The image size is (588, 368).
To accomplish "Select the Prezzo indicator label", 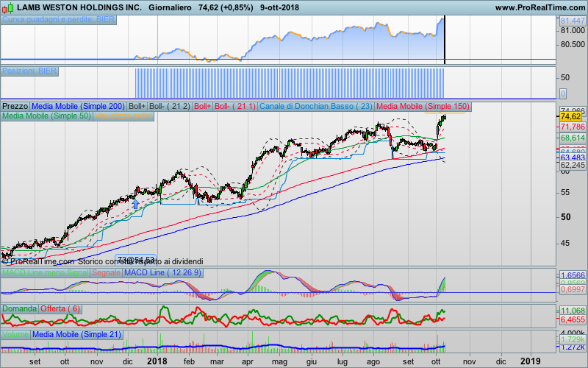I will coord(15,106).
